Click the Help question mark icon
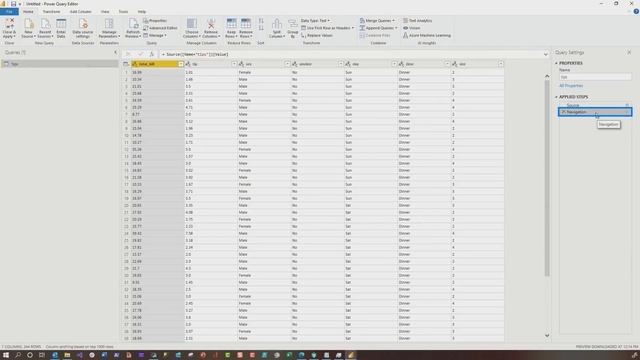640x360 pixels. point(636,11)
